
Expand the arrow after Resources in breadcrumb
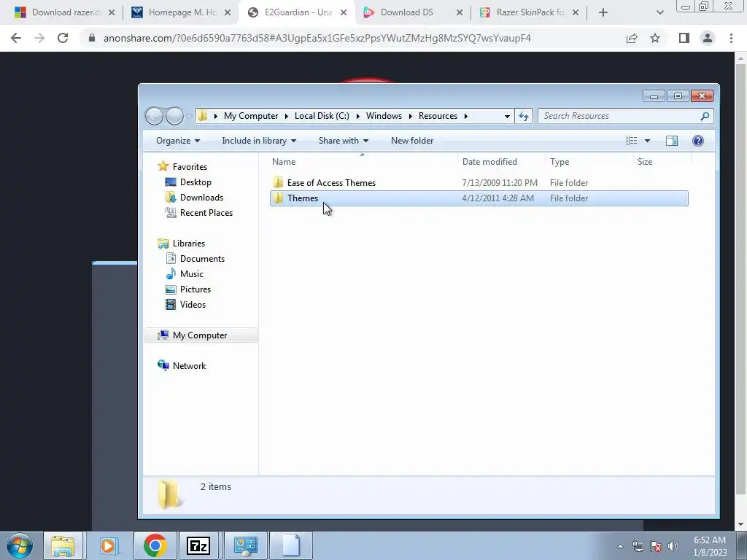(466, 116)
